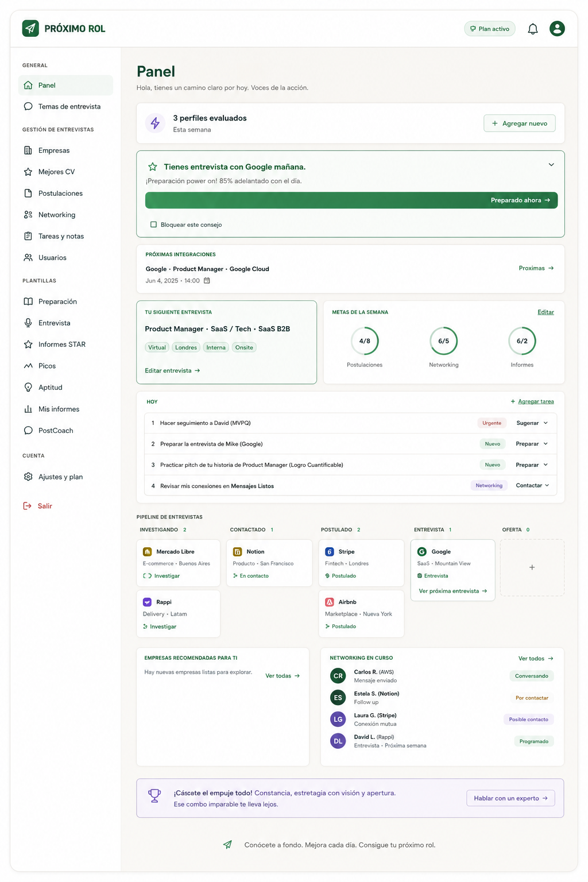Open Proximas link

(536, 268)
